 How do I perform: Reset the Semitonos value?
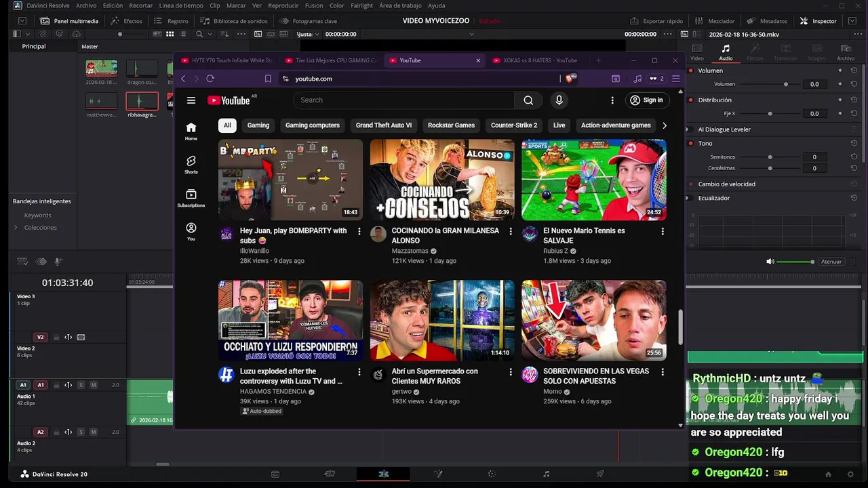point(854,157)
